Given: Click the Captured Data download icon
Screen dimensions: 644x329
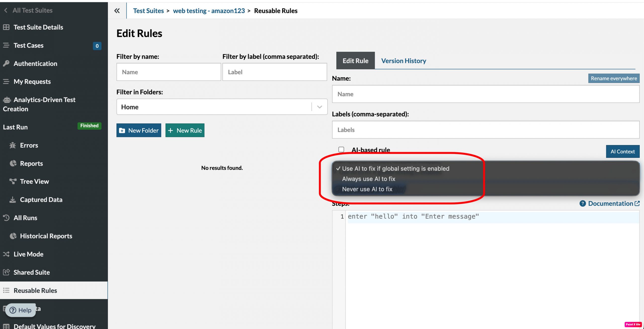Looking at the screenshot, I should click(x=12, y=200).
